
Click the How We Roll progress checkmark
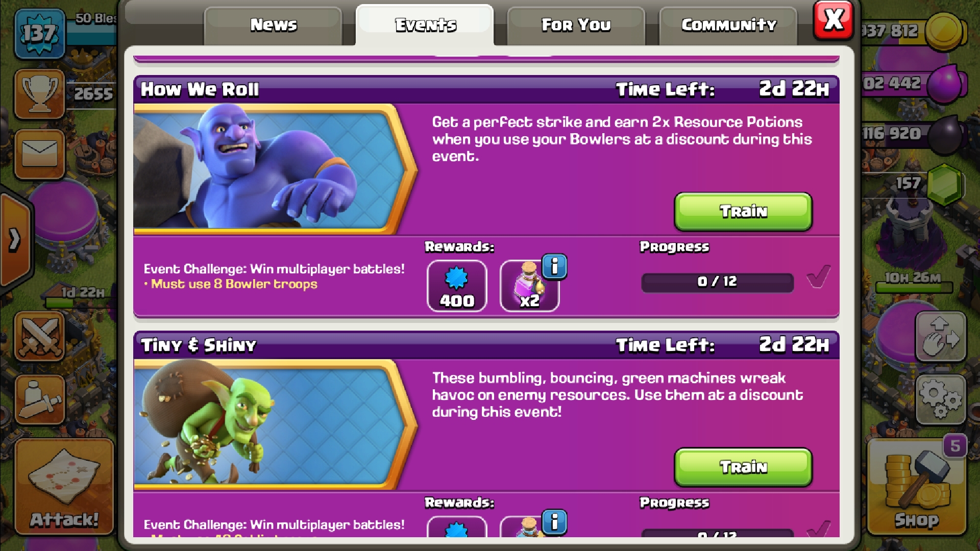[818, 277]
